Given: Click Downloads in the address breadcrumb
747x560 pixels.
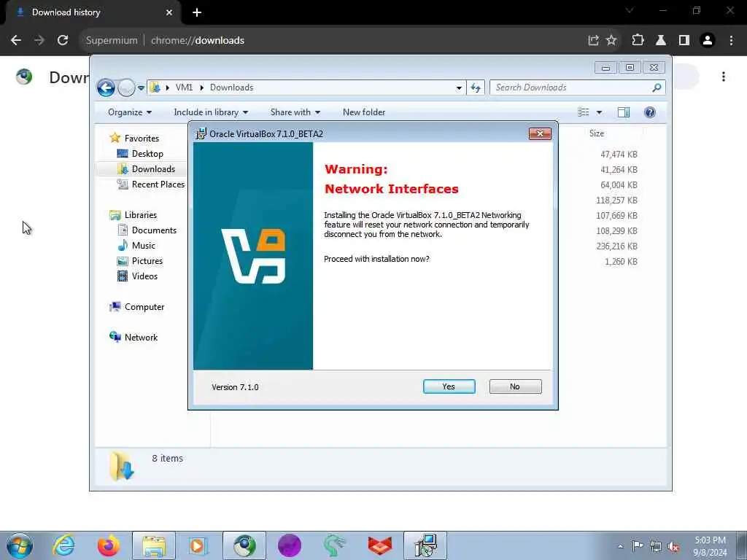Looking at the screenshot, I should click(x=231, y=87).
